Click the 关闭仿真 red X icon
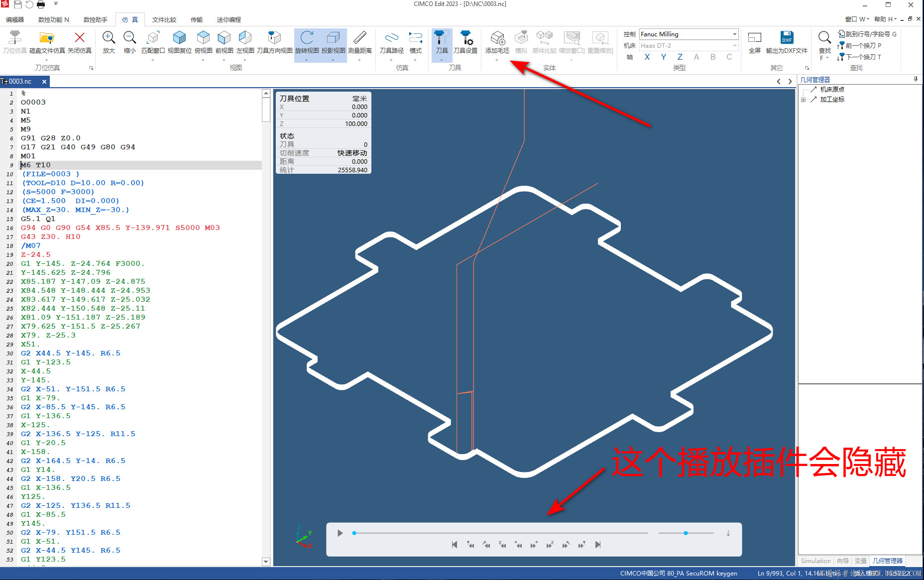This screenshot has height=580, width=924. pyautogui.click(x=80, y=38)
